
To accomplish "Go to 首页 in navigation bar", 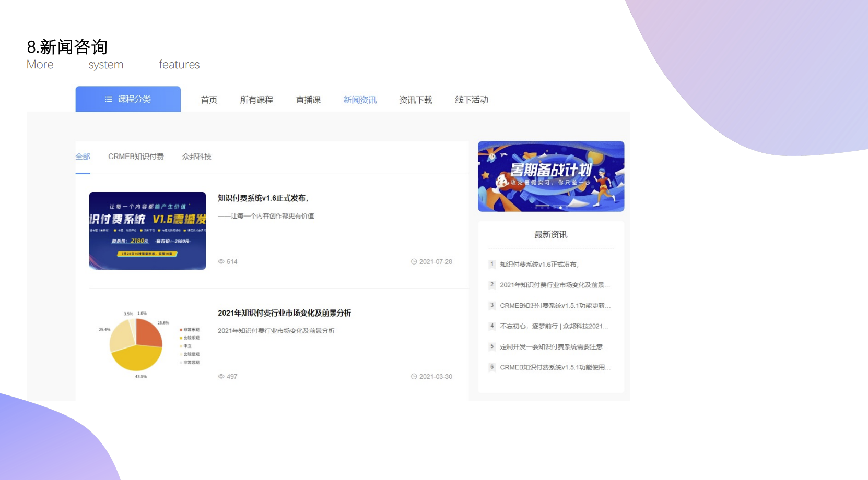I will tap(209, 100).
